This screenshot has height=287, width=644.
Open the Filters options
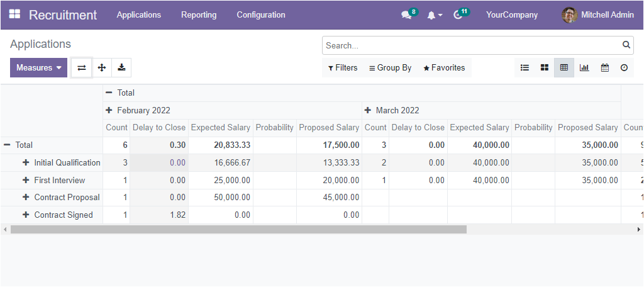(343, 68)
